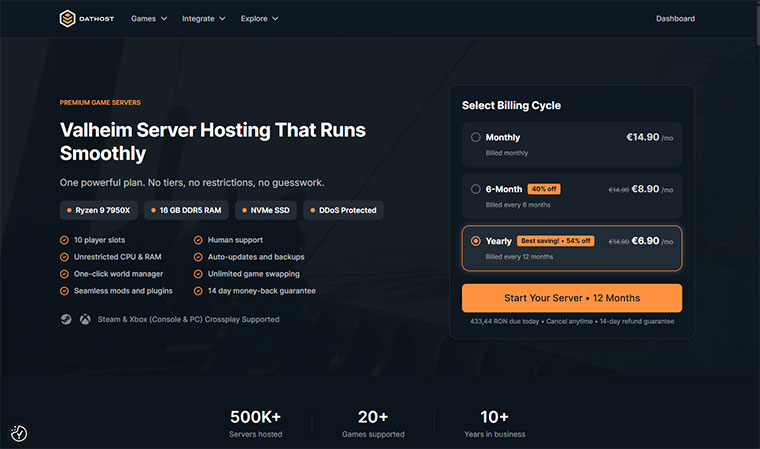This screenshot has width=760, height=449.
Task: Click the Select Billing Cycle heading
Action: pyautogui.click(x=511, y=105)
